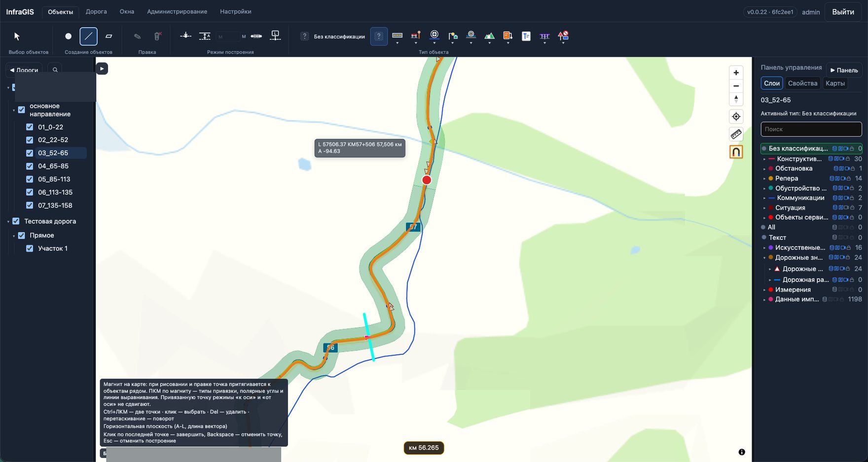Zoom out on the map with minus
Viewport: 868px width, 462px height.
point(736,86)
